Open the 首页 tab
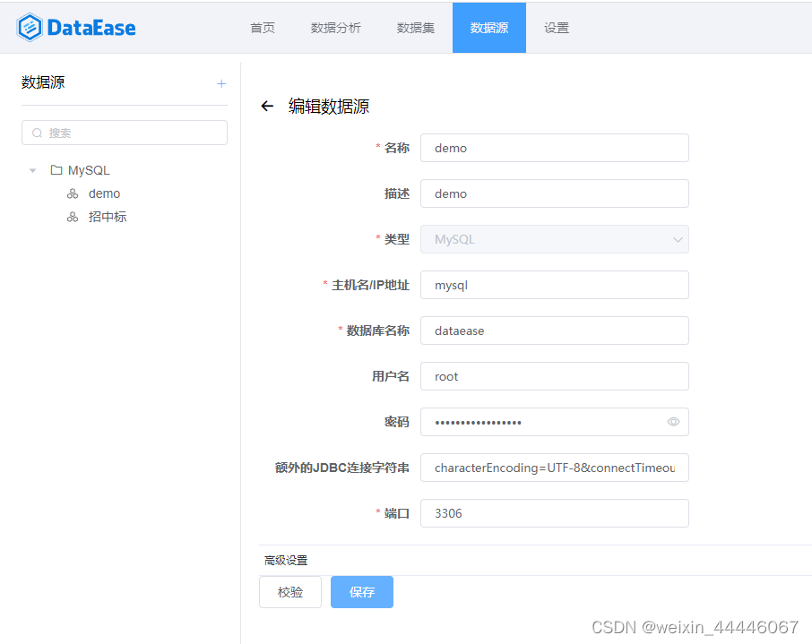This screenshot has width=812, height=644. [263, 28]
